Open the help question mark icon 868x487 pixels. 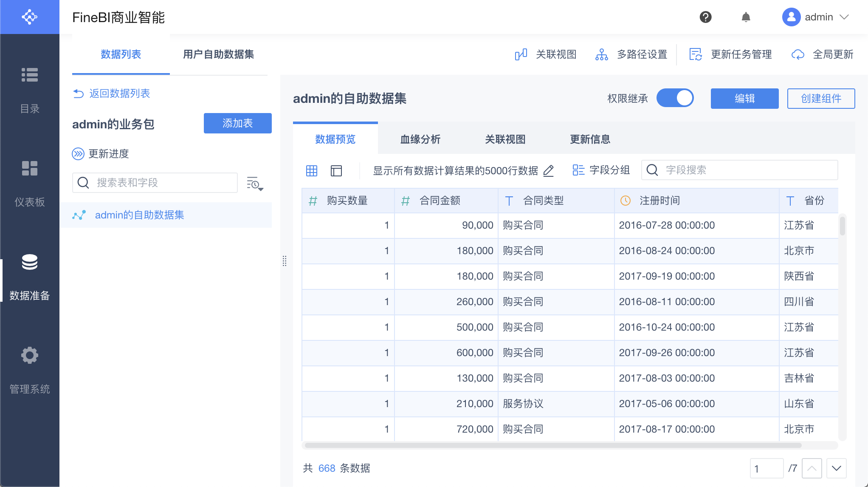pyautogui.click(x=705, y=17)
